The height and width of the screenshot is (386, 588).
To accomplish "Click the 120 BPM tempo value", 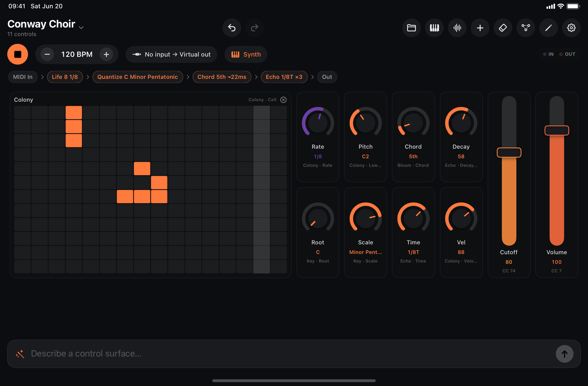I will coord(77,54).
